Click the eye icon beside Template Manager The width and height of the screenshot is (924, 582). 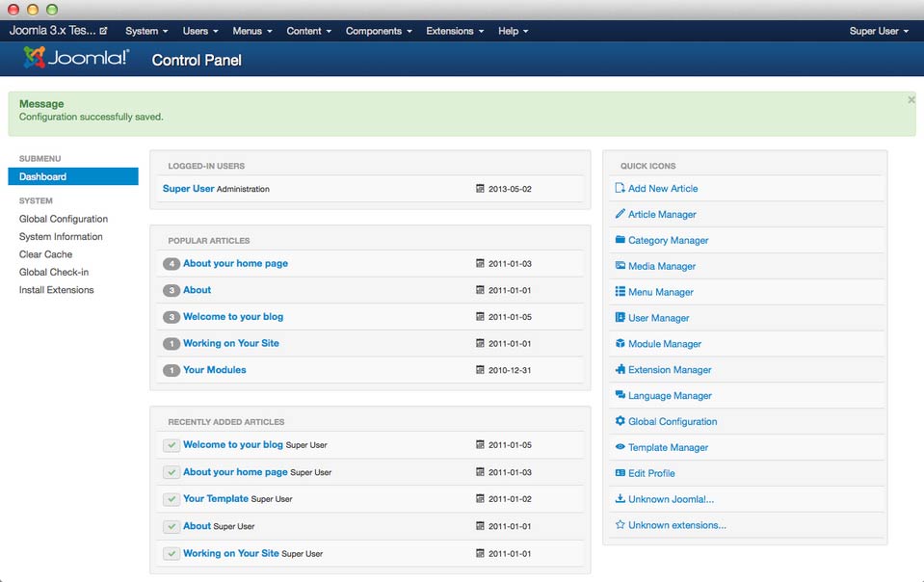click(x=620, y=447)
